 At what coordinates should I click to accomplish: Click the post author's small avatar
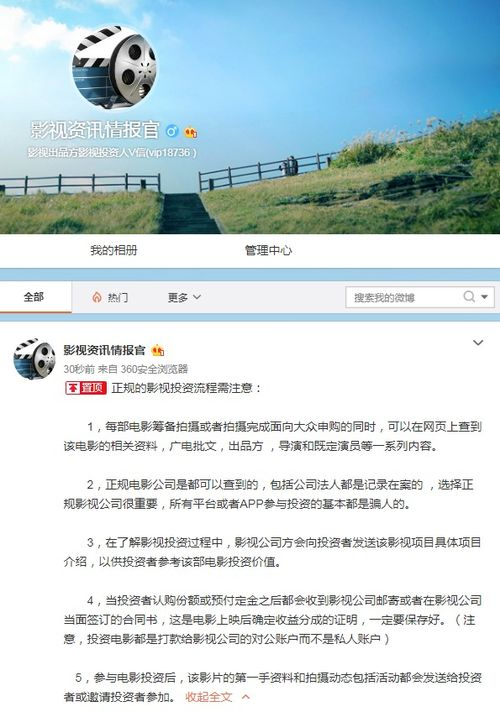tap(35, 358)
